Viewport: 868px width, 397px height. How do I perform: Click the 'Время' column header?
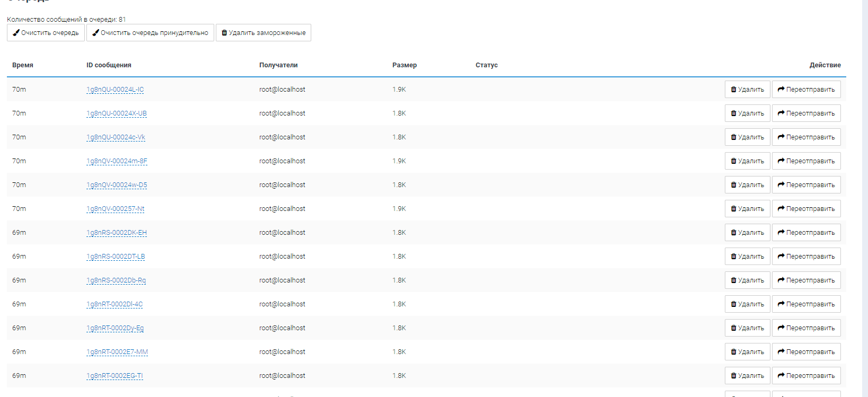[23, 65]
